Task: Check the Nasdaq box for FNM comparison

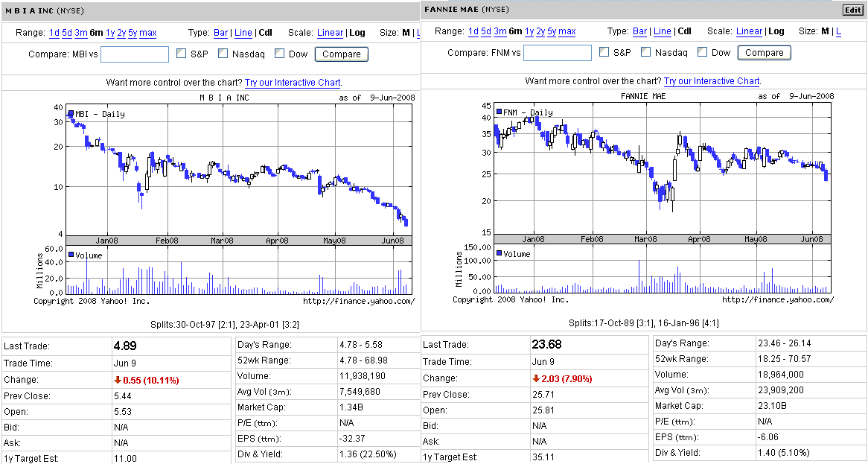Action: [x=645, y=52]
